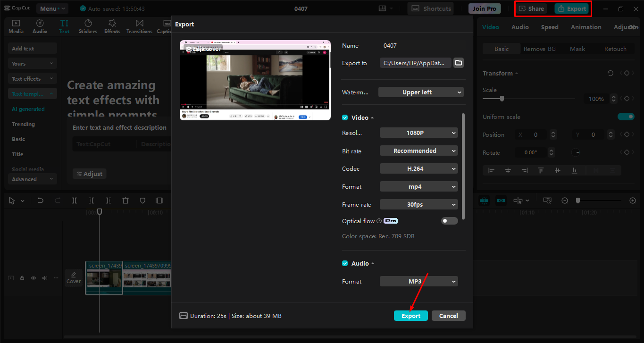Open the Media panel icon
Screen dimensions: 644x343
[16, 26]
